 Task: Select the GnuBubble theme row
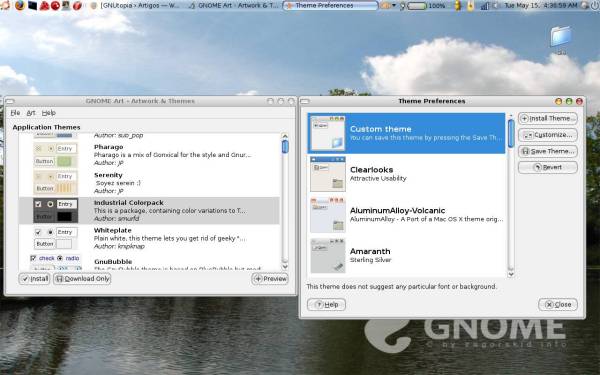[x=149, y=262]
